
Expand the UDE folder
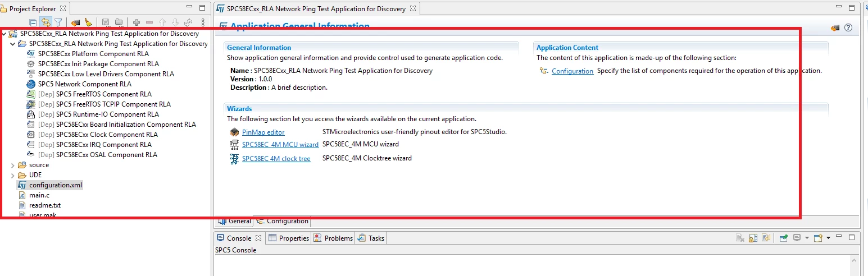[x=13, y=175]
